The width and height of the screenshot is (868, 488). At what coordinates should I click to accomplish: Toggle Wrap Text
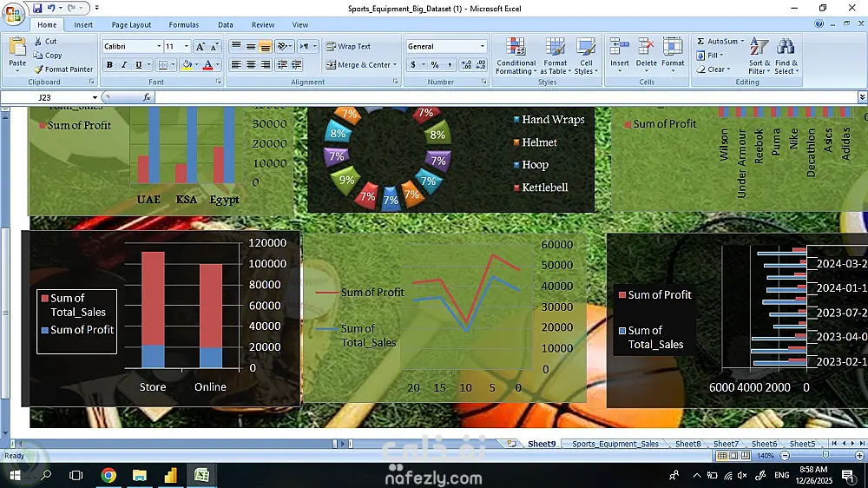pos(348,47)
